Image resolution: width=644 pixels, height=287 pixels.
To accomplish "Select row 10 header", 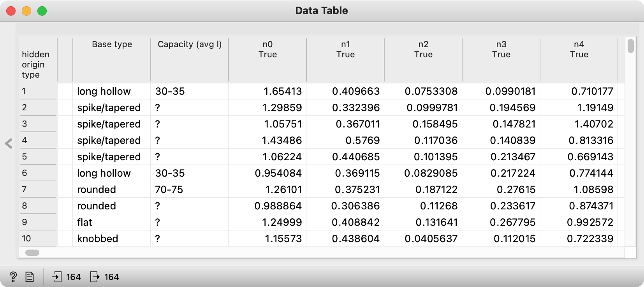I will click(x=37, y=238).
